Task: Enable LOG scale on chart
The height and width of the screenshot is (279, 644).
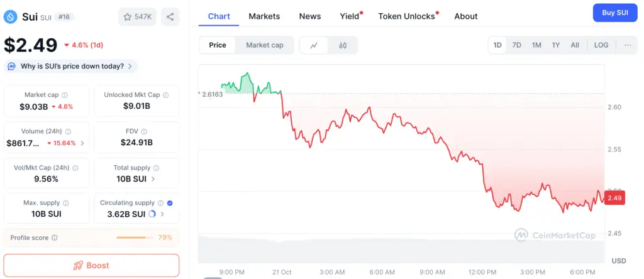Action: tap(601, 45)
